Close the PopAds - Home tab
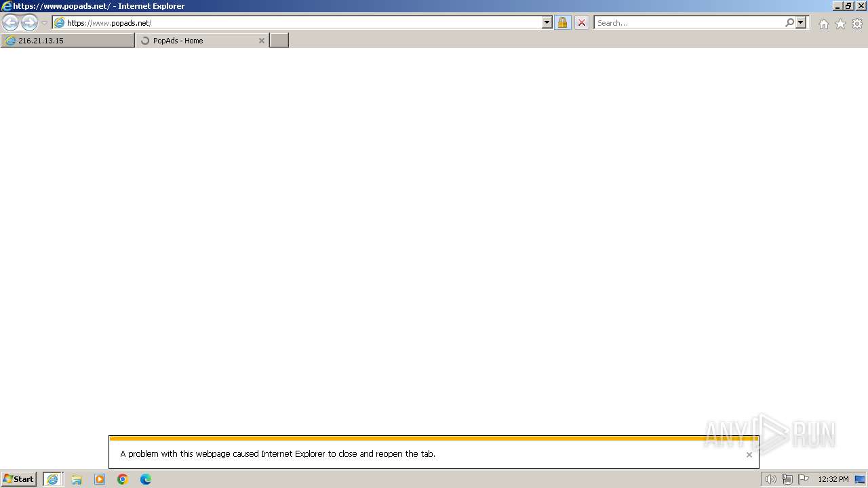The width and height of the screenshot is (868, 488). [x=262, y=41]
